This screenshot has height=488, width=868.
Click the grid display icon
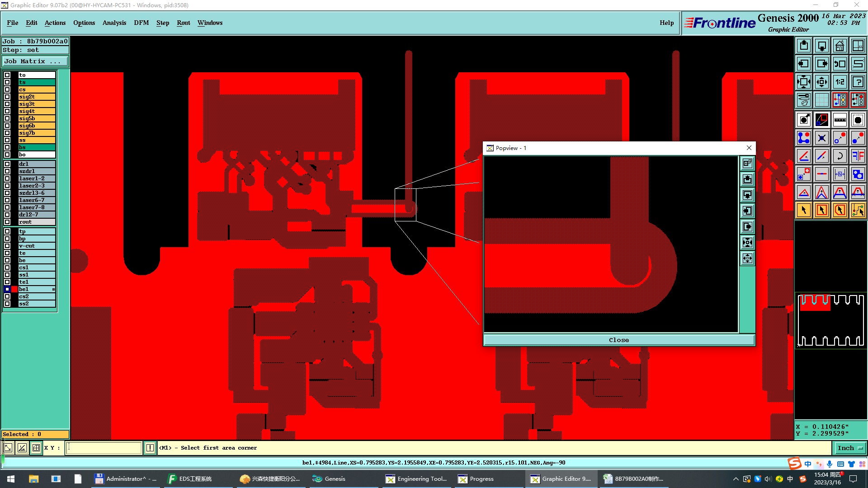821,100
